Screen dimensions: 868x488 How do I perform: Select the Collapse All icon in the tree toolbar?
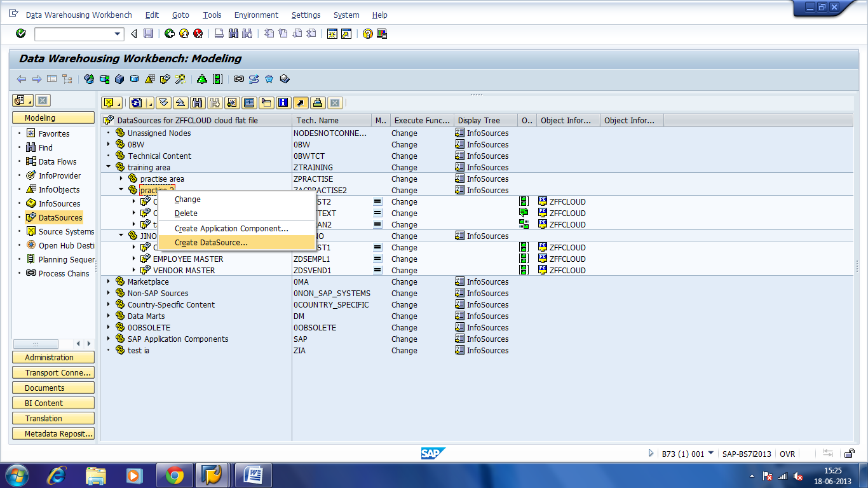[x=180, y=102]
